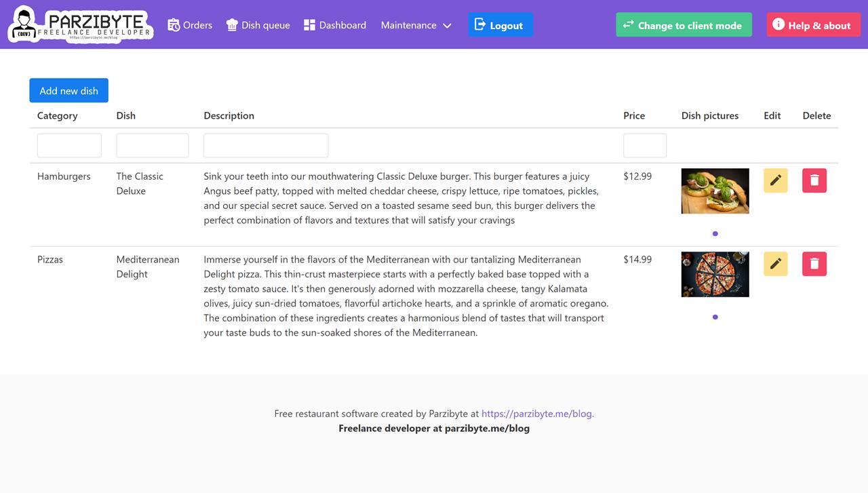Select carousel dot under the pizza picture
This screenshot has width=868, height=493.
(x=715, y=317)
